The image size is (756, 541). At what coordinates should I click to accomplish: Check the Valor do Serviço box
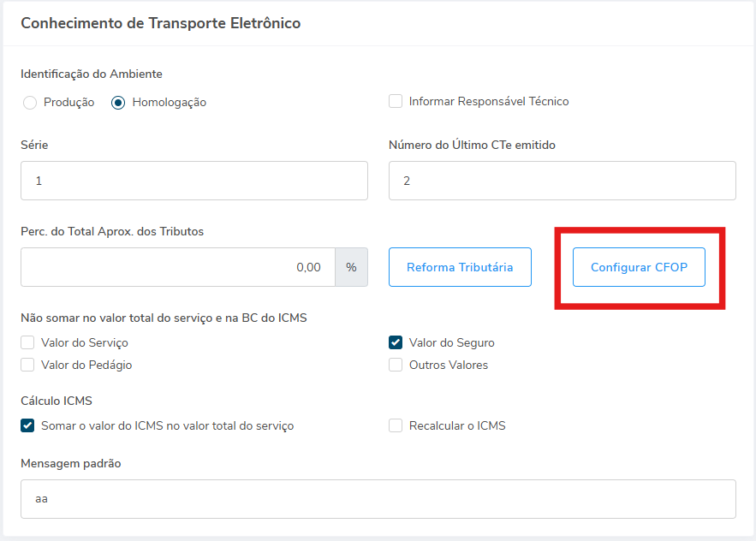(28, 342)
